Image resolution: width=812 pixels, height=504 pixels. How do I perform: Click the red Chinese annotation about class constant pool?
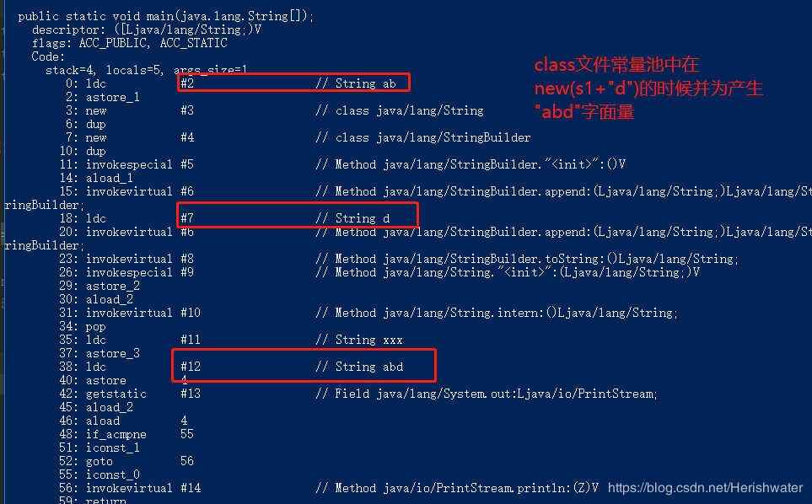pos(648,88)
